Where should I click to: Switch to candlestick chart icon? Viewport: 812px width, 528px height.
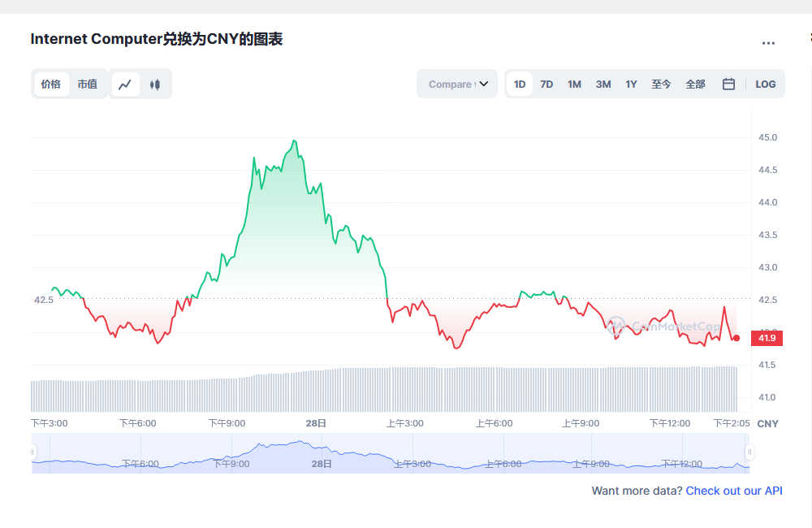pyautogui.click(x=155, y=84)
